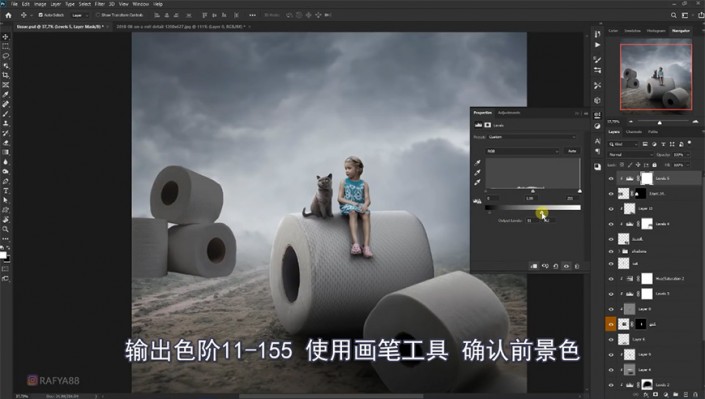Screen dimensions: 705x399
Task: Click the search icon at top right
Action: click(x=674, y=15)
